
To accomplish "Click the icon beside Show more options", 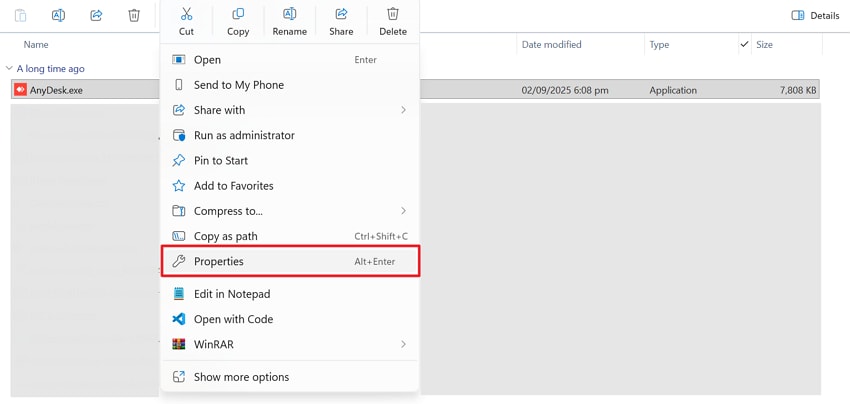I will tap(178, 377).
